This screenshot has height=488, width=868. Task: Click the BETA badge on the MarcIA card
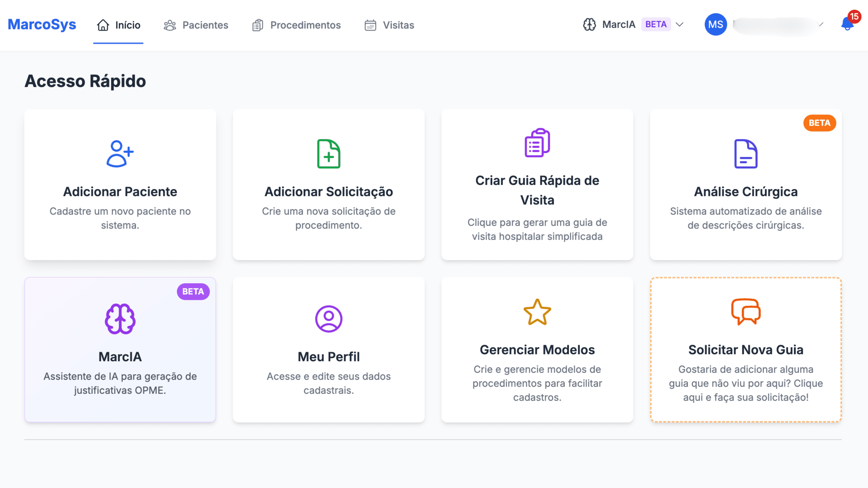coord(193,291)
